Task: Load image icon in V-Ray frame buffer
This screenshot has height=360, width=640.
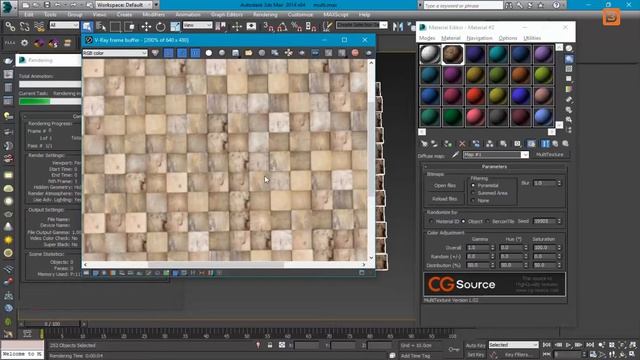Action: 249,53
